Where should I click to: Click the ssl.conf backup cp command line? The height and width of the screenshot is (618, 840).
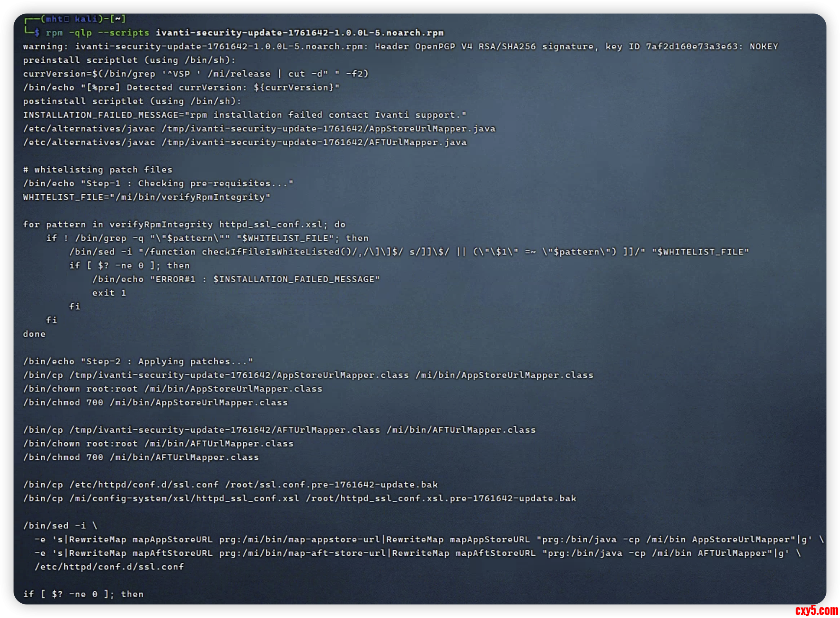click(x=230, y=485)
